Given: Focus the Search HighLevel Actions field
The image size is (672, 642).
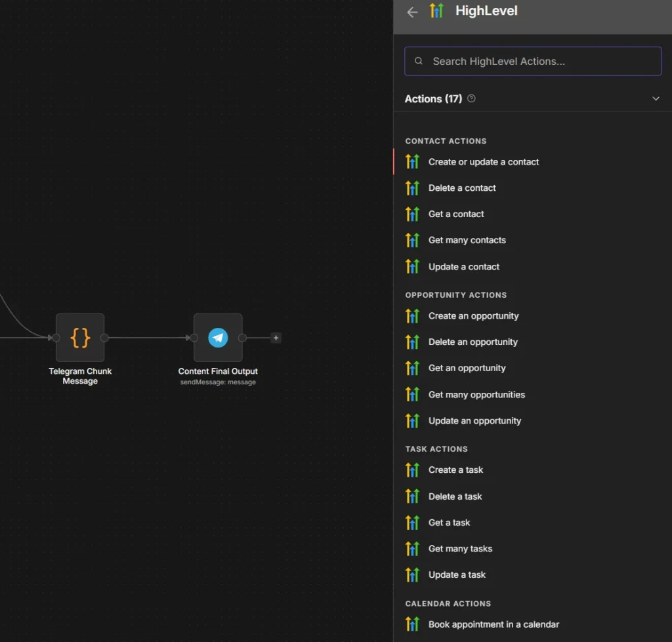Looking at the screenshot, I should pyautogui.click(x=533, y=61).
